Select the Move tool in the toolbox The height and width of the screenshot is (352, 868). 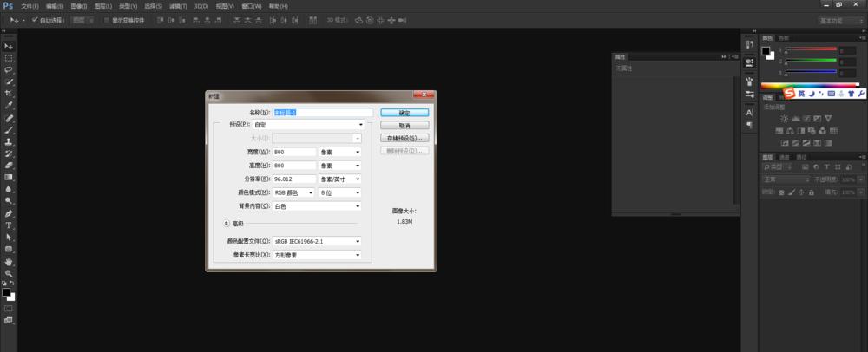coord(9,46)
